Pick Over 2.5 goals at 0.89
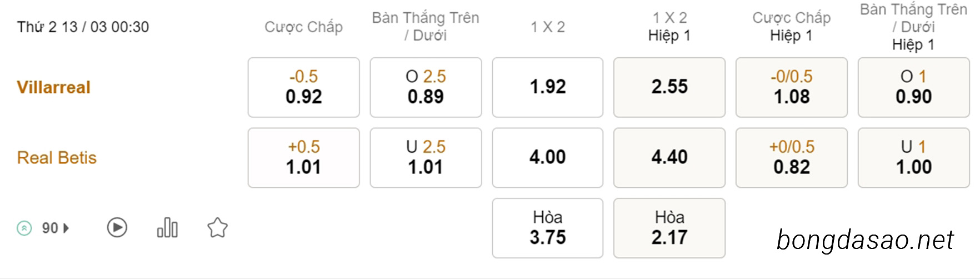 (426, 87)
